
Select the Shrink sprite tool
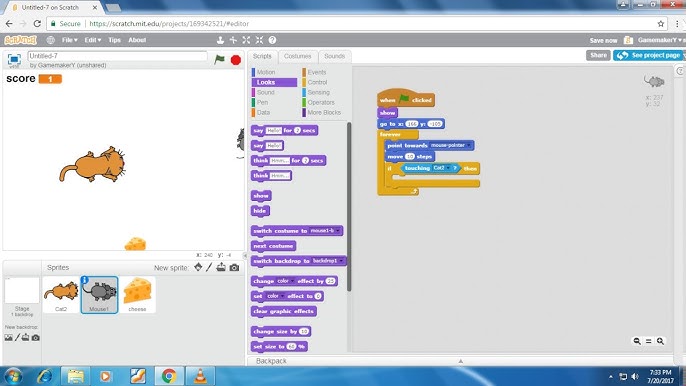point(259,40)
